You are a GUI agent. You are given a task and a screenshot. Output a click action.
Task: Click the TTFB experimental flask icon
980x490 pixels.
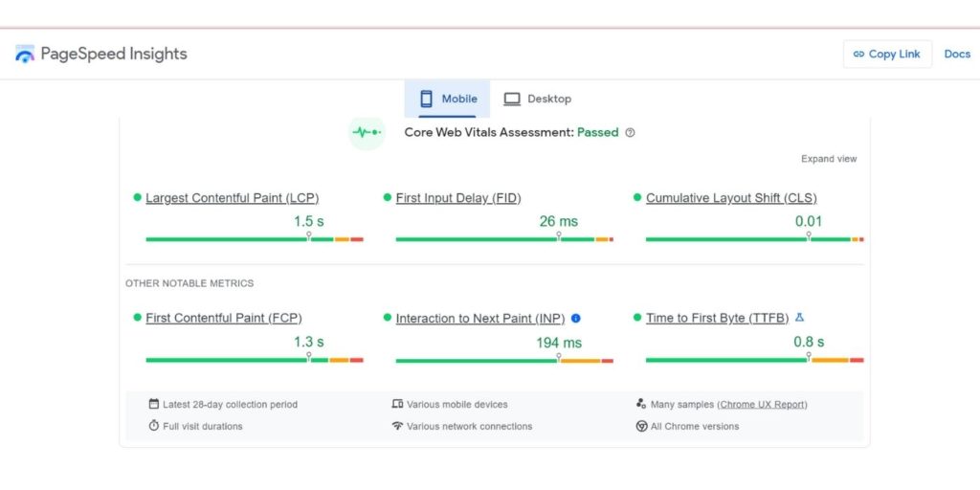tap(799, 318)
